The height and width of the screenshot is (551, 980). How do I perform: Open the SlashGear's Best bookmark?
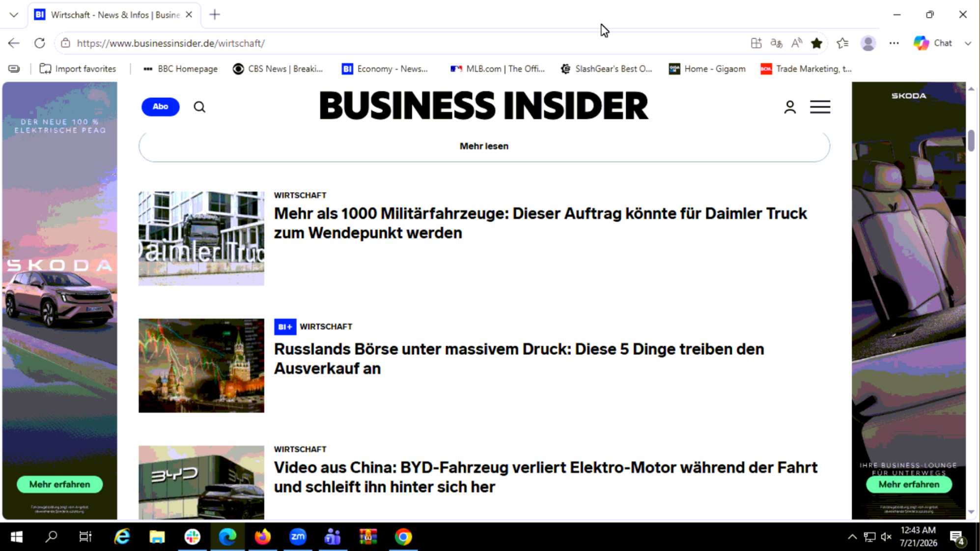coord(607,69)
